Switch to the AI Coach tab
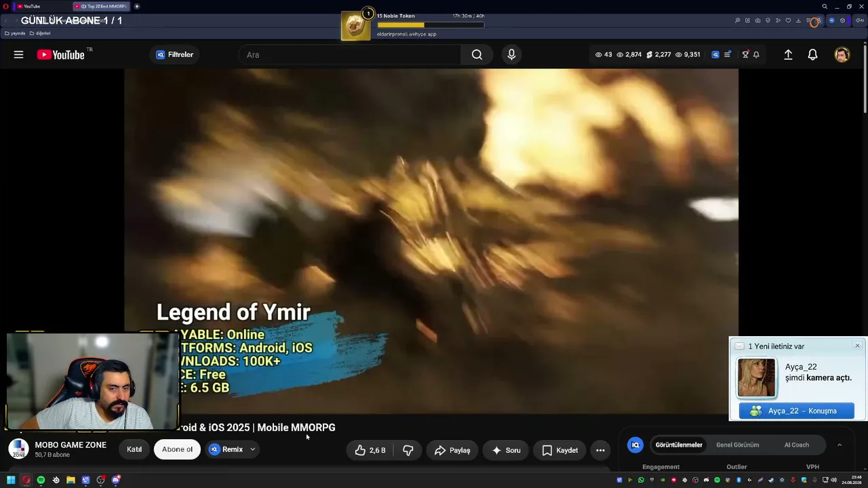868x488 pixels. pyautogui.click(x=797, y=445)
